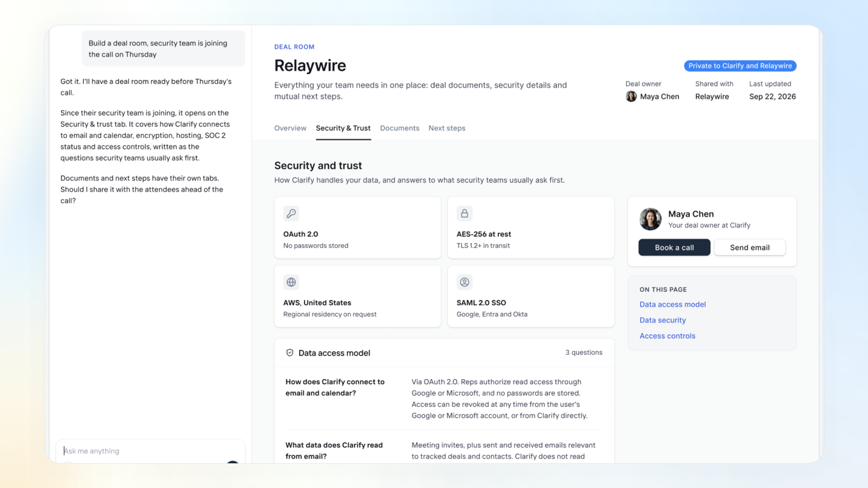
Task: Follow the Data security link
Action: coord(663,320)
